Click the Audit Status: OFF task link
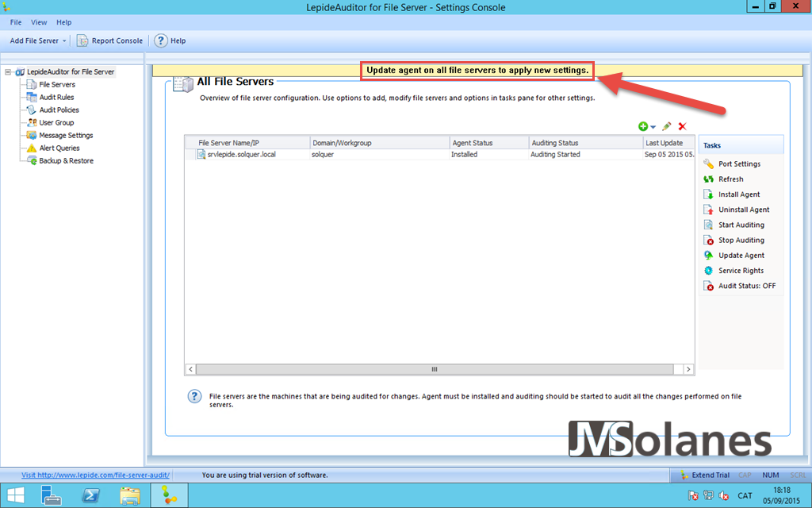 pyautogui.click(x=747, y=286)
